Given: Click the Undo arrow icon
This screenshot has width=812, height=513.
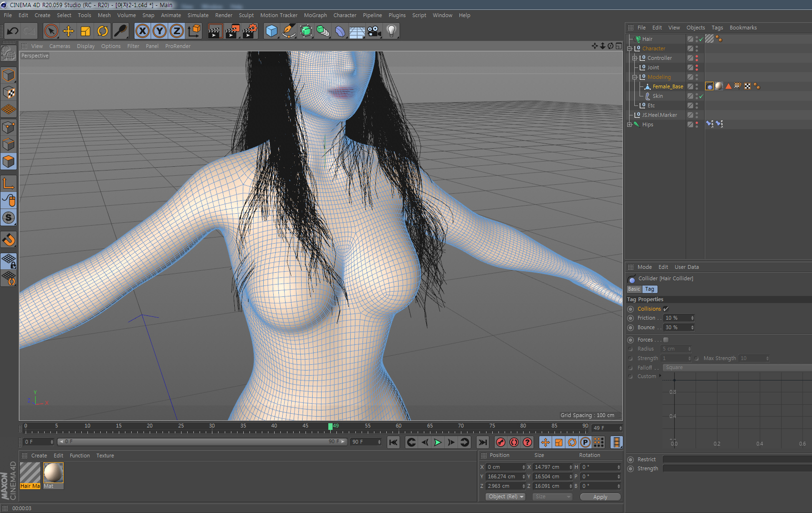Looking at the screenshot, I should 12,31.
